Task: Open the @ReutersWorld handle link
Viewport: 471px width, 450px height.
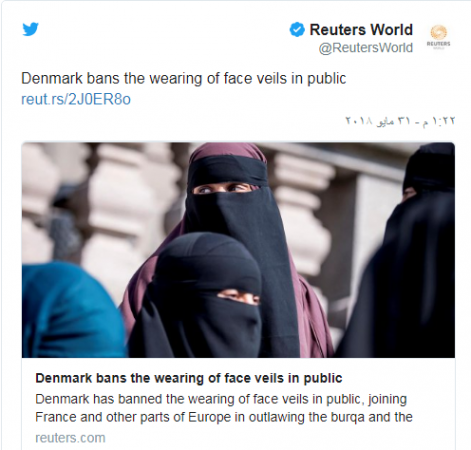Action: 366,48
